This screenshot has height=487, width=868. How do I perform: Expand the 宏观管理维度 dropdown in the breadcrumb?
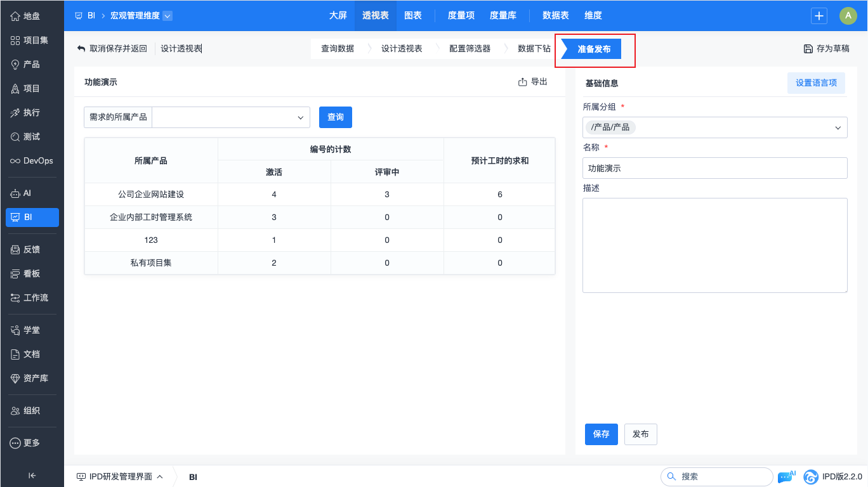pos(168,16)
